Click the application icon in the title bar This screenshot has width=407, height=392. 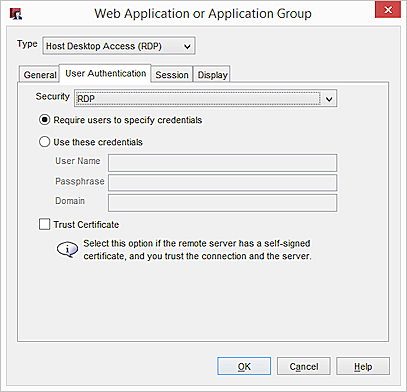16,14
